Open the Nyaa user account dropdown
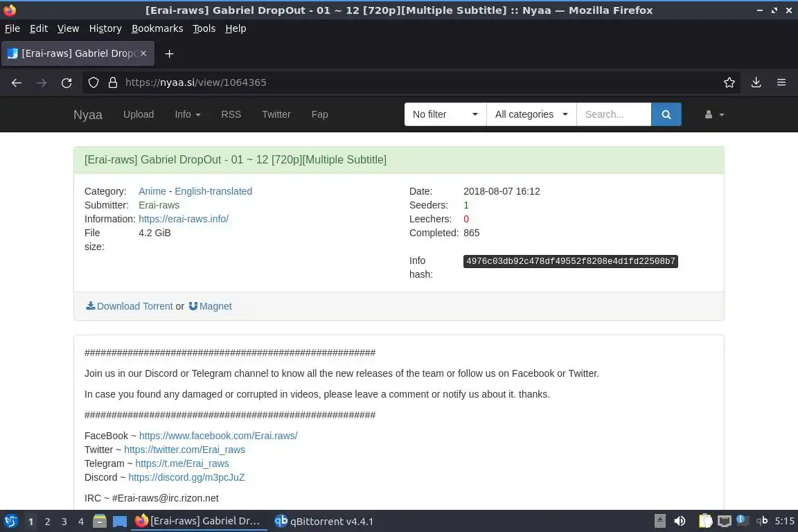The height and width of the screenshot is (532, 798). click(x=714, y=114)
